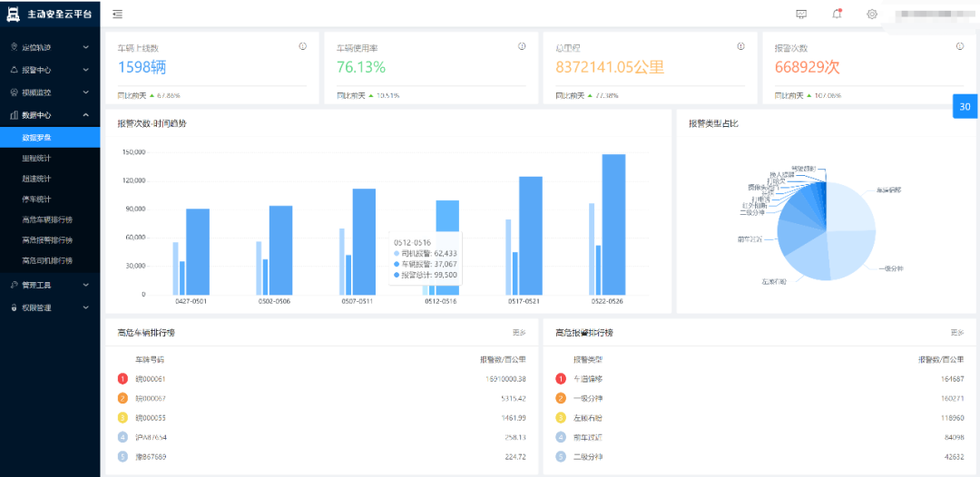Image resolution: width=980 pixels, height=477 pixels.
Task: Click red rank 1 badge in 16910000.38 row
Action: click(123, 379)
